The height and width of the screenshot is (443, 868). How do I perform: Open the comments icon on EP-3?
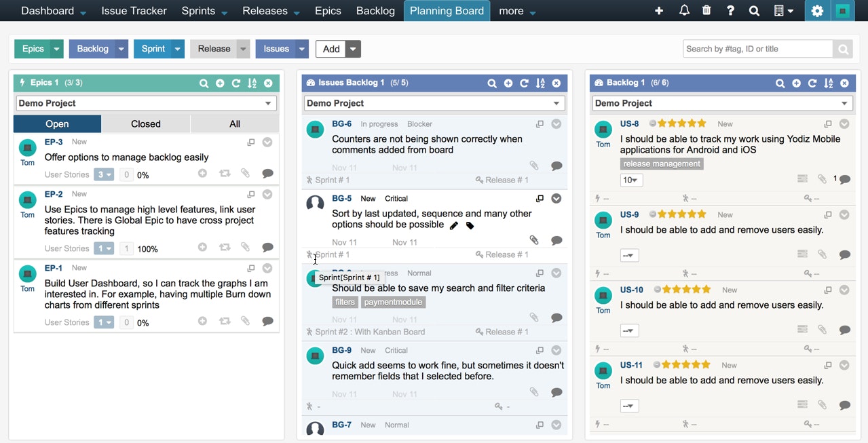pyautogui.click(x=267, y=174)
